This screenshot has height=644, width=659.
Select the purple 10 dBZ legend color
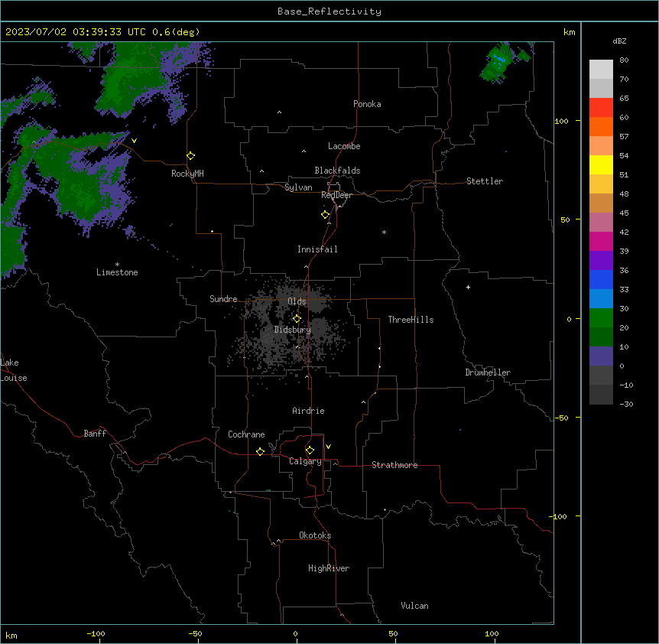[x=601, y=356]
